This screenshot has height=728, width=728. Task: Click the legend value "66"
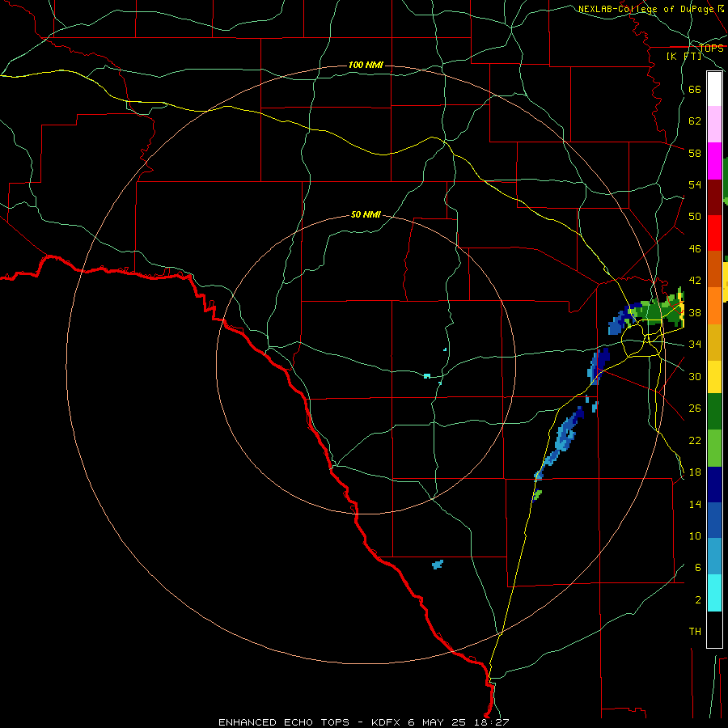[695, 89]
